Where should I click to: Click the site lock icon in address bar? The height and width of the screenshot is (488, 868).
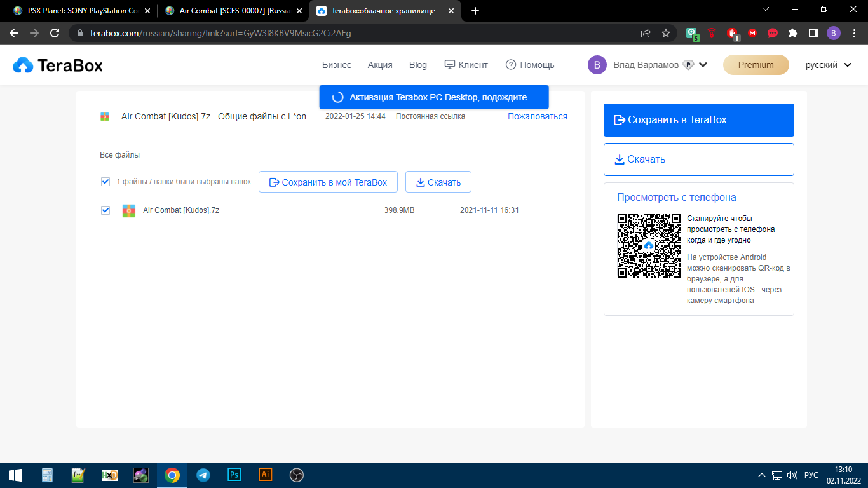pos(80,33)
